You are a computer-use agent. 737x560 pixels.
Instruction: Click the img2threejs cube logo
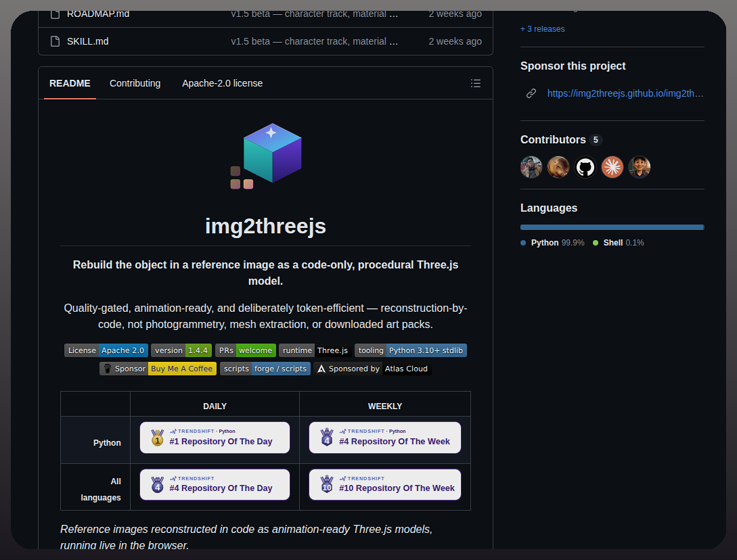[265, 156]
